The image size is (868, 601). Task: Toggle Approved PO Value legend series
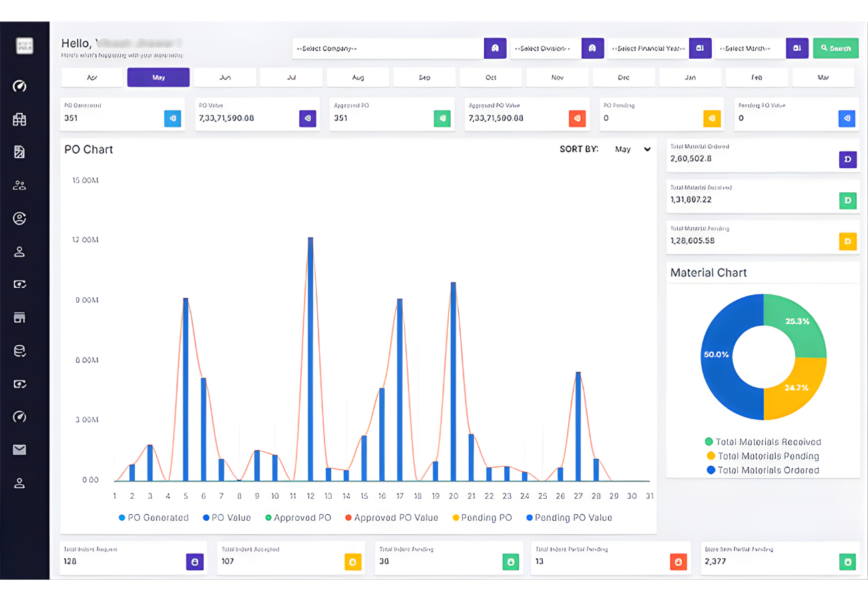click(x=391, y=518)
